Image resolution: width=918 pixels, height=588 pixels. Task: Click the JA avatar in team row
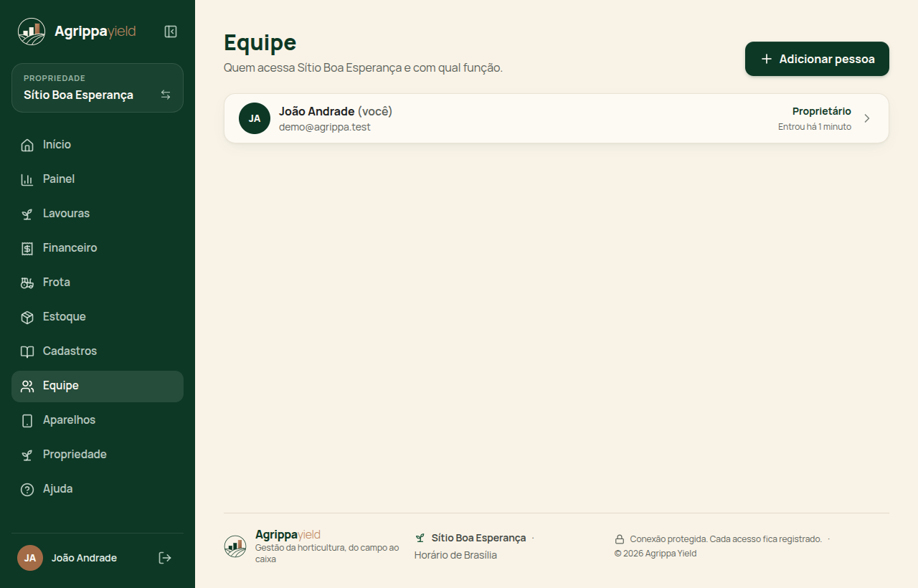[x=255, y=118]
